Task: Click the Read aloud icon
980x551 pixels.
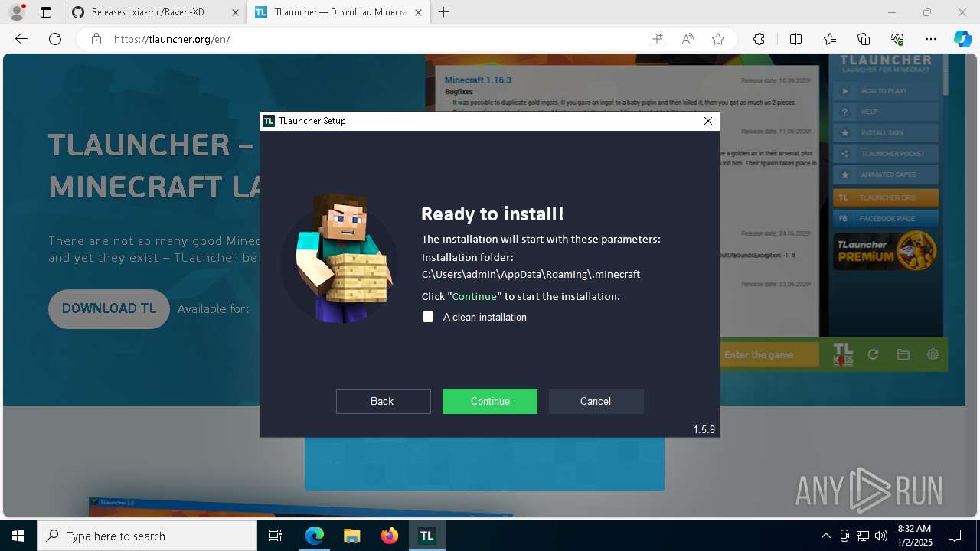Action: click(688, 39)
